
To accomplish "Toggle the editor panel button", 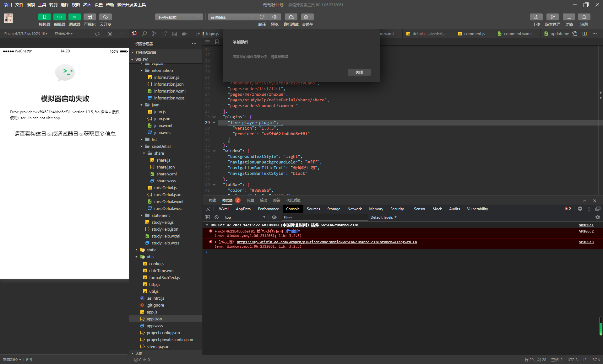I will (x=59, y=17).
